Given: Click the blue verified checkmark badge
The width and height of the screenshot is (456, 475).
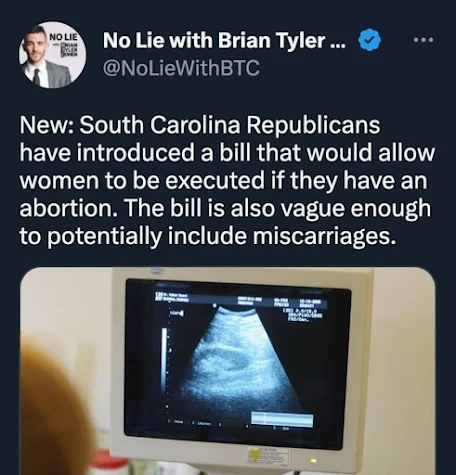Looking at the screenshot, I should 369,40.
